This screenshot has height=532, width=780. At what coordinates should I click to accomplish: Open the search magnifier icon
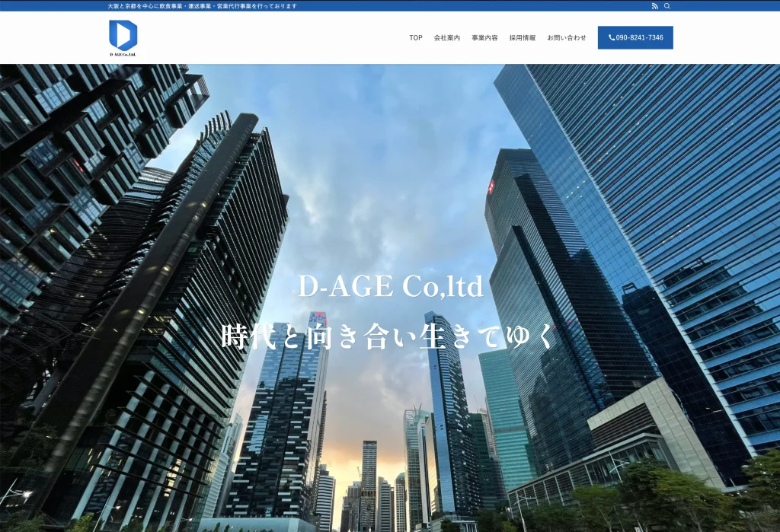click(x=667, y=6)
